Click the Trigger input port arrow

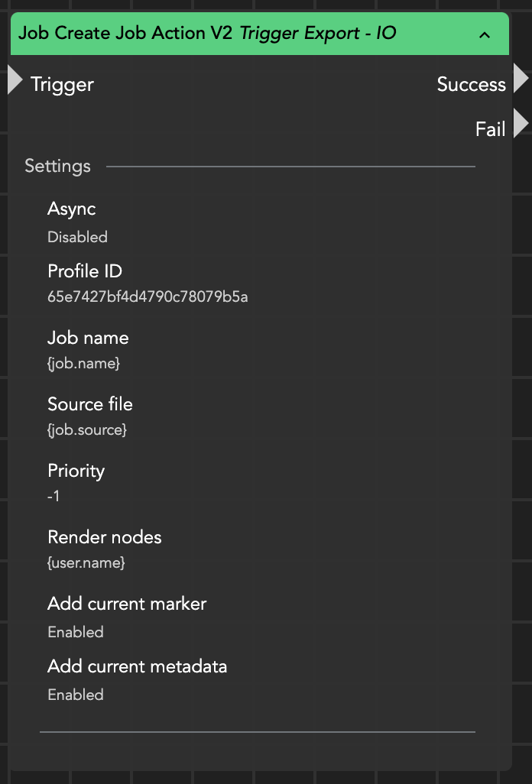(x=15, y=80)
